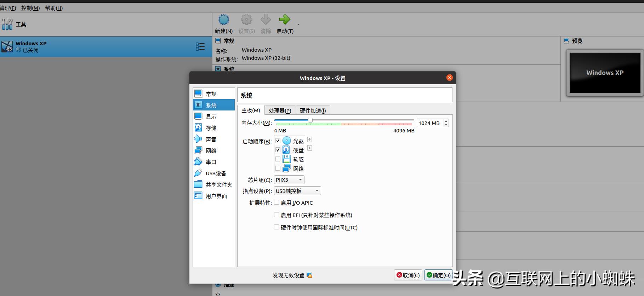Viewport: 644px width, 296px height.
Task: Enable 硬件时钟使用国际标准时间(UTC) checkbox
Action: pos(277,227)
